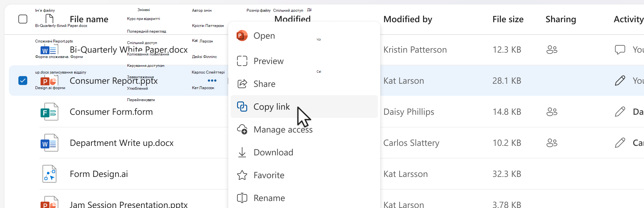Click modifier name Kristin Patterson

click(415, 50)
